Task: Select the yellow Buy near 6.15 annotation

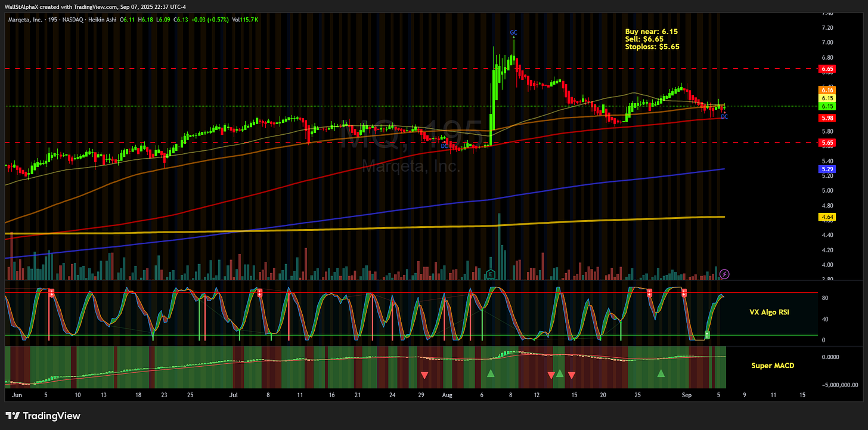Action: tap(652, 31)
